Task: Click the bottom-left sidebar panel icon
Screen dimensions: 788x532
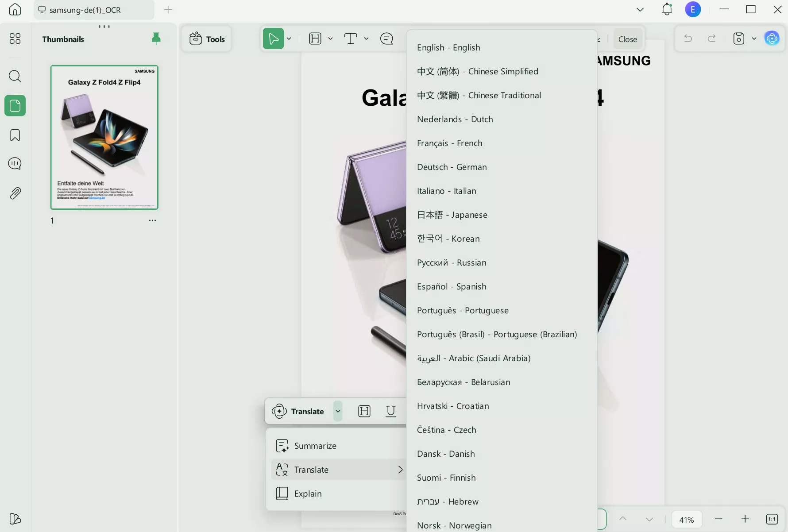Action: tap(15, 518)
